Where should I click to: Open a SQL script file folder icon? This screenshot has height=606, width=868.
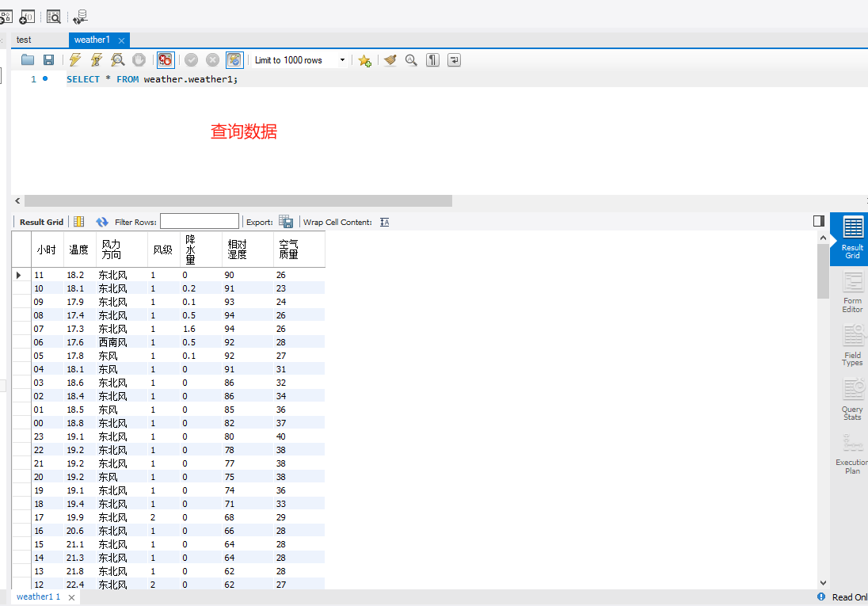(x=28, y=60)
